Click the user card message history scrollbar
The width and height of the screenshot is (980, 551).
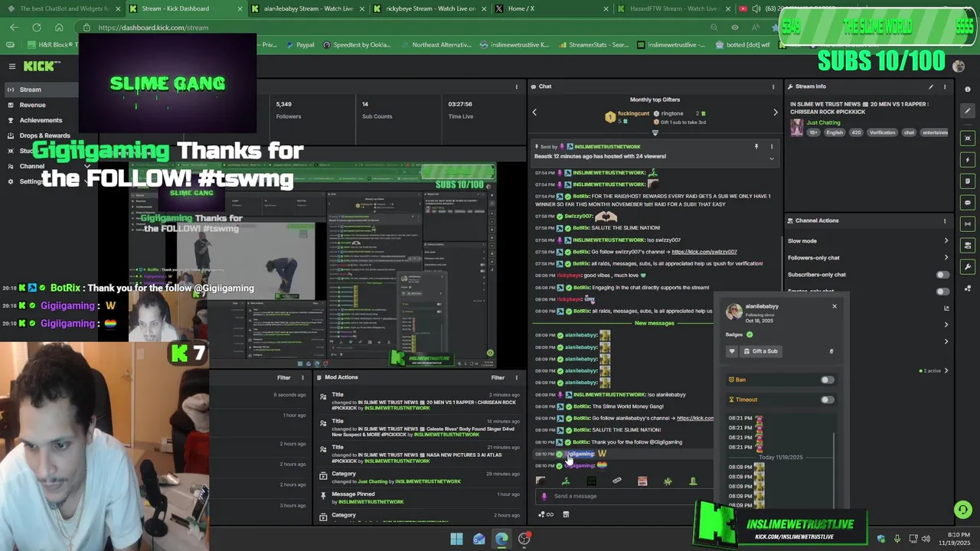click(833, 470)
